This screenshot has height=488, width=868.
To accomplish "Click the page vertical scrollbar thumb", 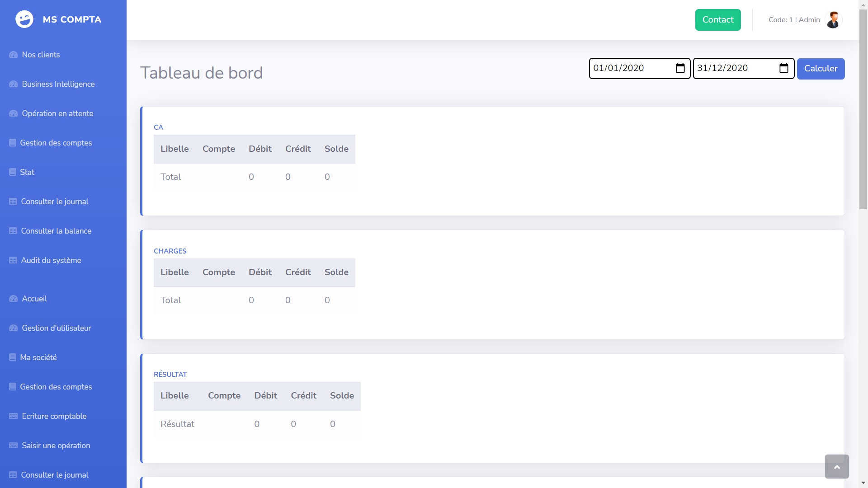I will 863,108.
